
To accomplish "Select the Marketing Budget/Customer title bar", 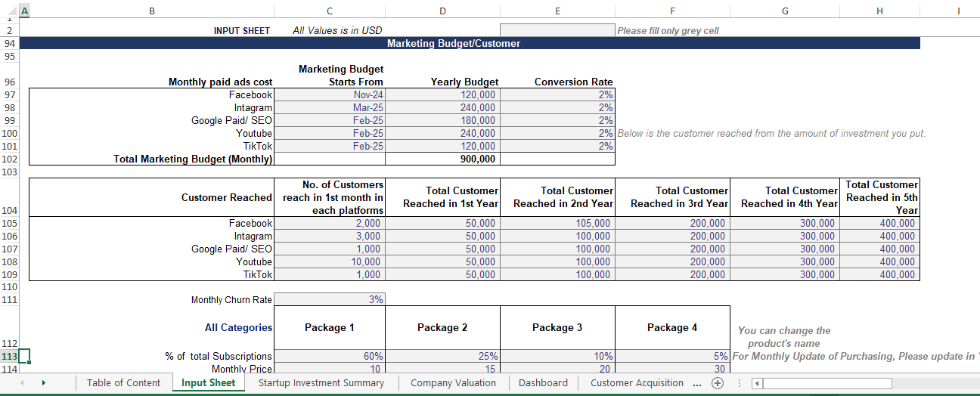I will tap(469, 44).
